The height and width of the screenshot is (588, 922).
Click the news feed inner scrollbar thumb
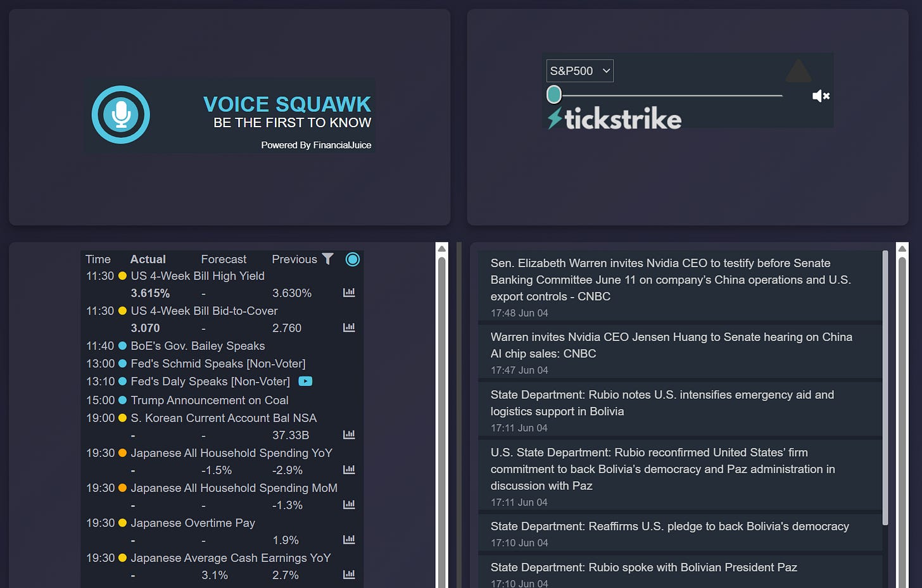(885, 387)
